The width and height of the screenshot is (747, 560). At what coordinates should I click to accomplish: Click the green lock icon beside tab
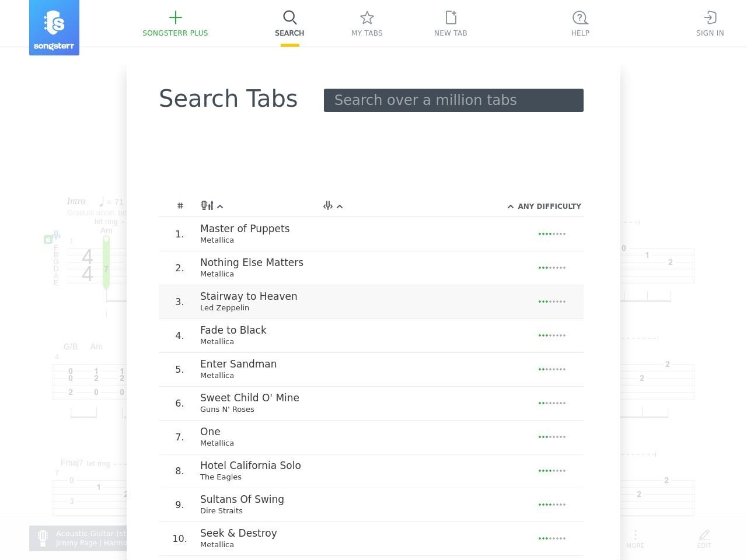48,239
